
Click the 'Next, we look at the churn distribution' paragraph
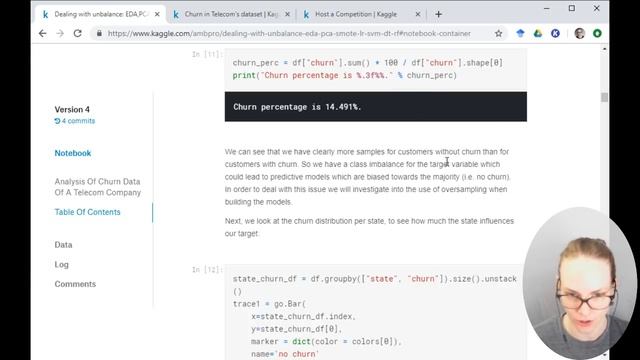click(x=369, y=227)
